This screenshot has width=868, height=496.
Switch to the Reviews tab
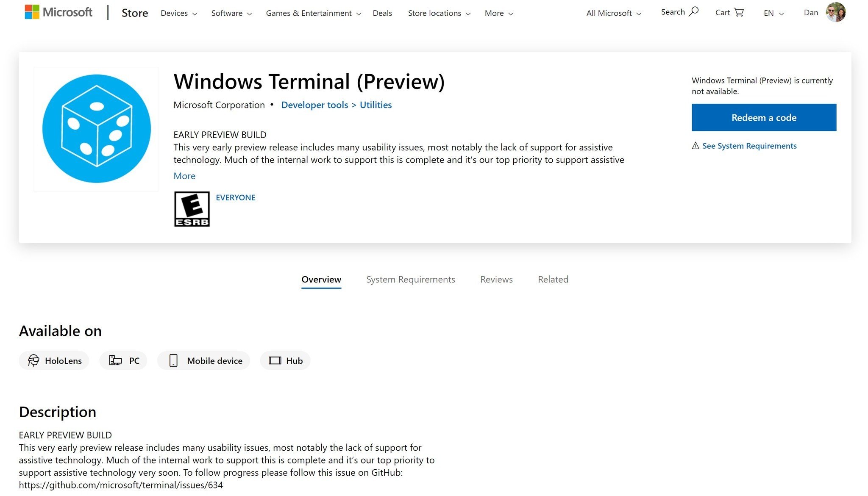[x=497, y=279]
